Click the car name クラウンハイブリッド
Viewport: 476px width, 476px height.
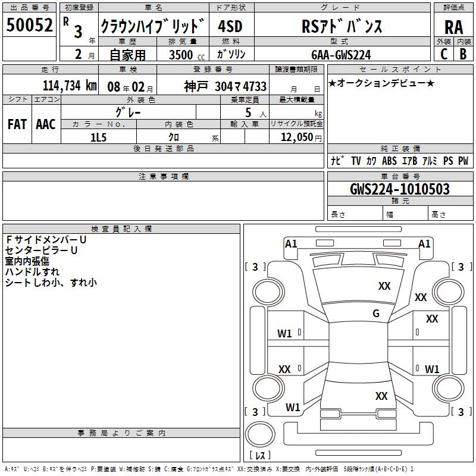[153, 26]
